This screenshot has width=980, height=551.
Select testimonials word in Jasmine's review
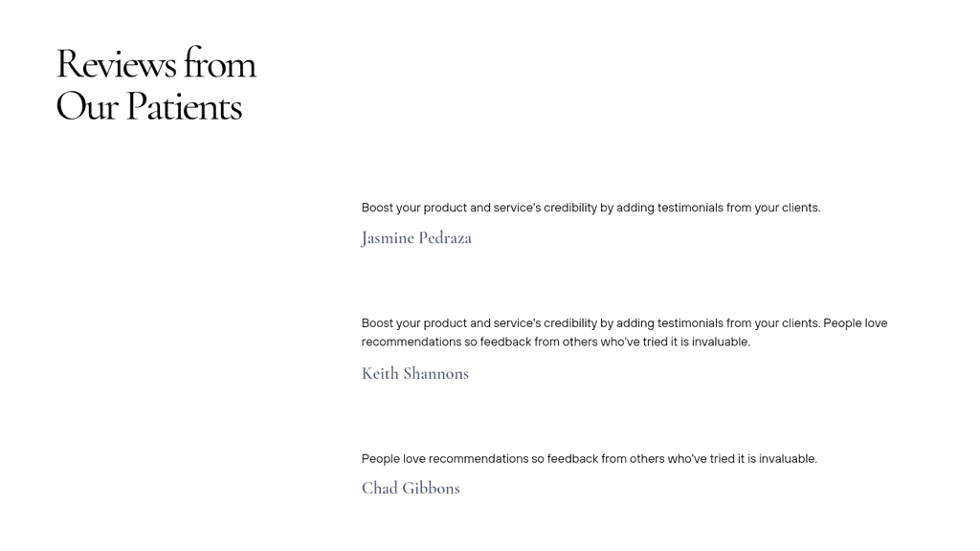690,208
